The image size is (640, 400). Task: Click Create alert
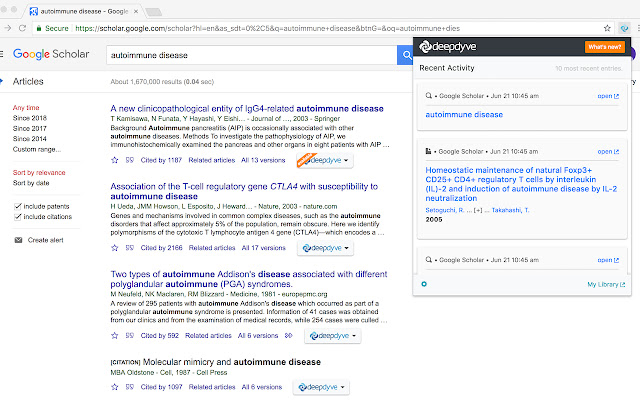46,240
